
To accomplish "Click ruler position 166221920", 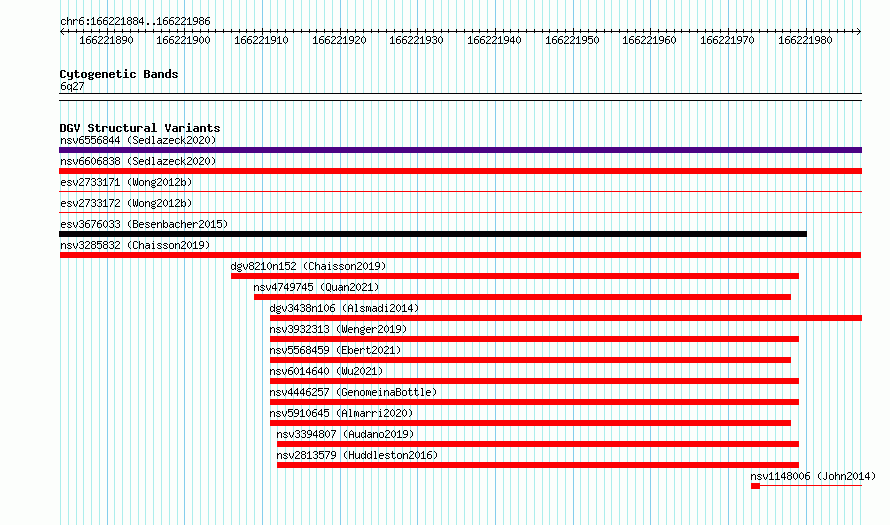I will (339, 40).
